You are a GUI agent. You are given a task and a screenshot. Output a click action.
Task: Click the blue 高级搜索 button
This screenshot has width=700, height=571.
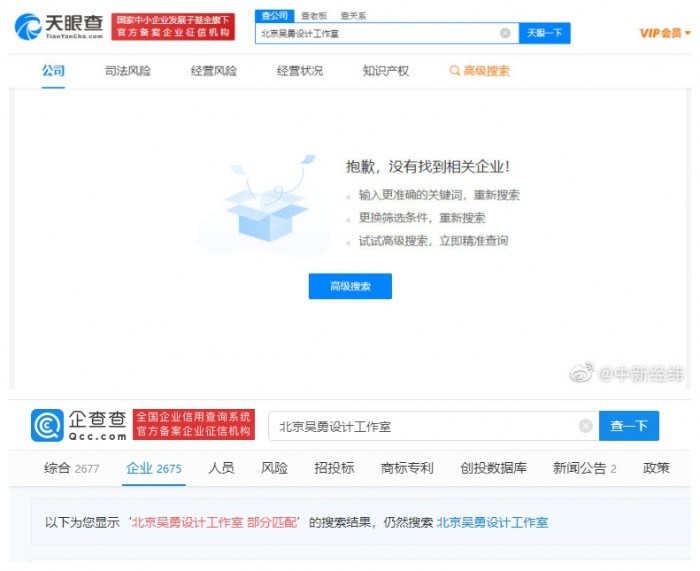(x=350, y=286)
